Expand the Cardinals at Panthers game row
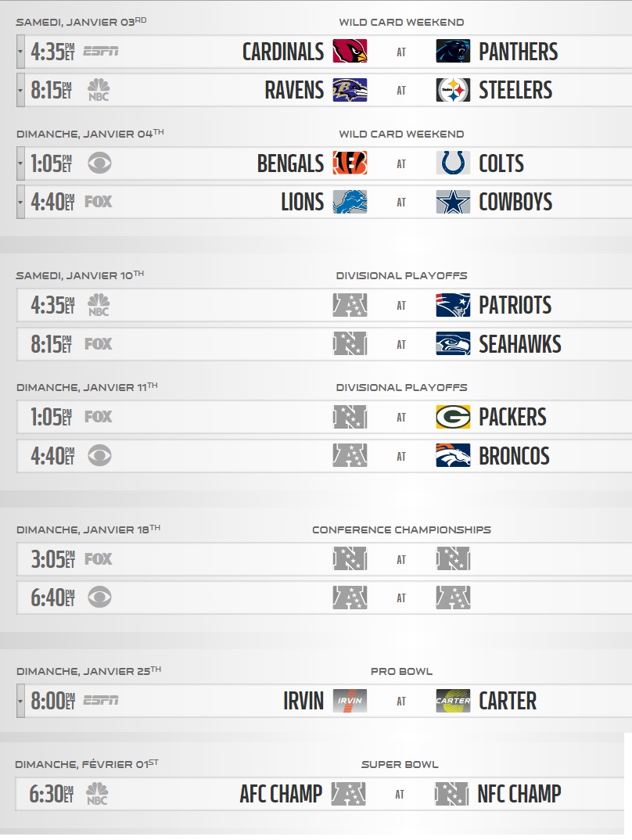This screenshot has width=632, height=840. tap(20, 52)
